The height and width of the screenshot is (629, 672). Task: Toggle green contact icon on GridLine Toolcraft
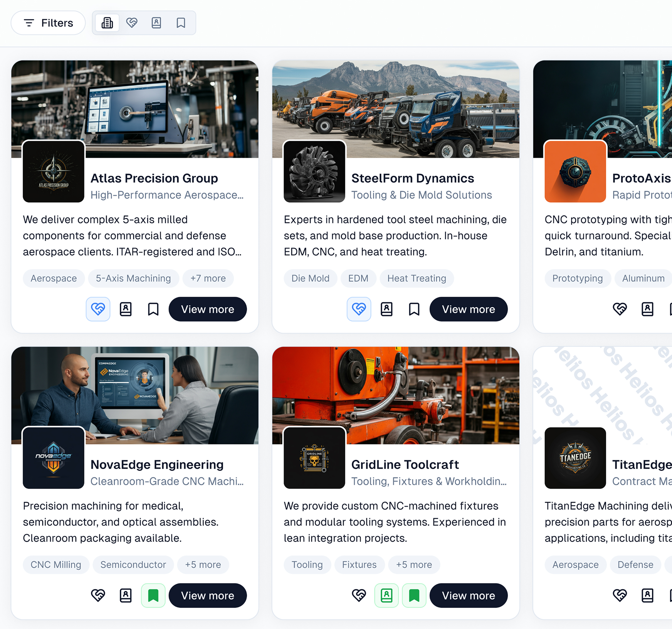point(386,595)
